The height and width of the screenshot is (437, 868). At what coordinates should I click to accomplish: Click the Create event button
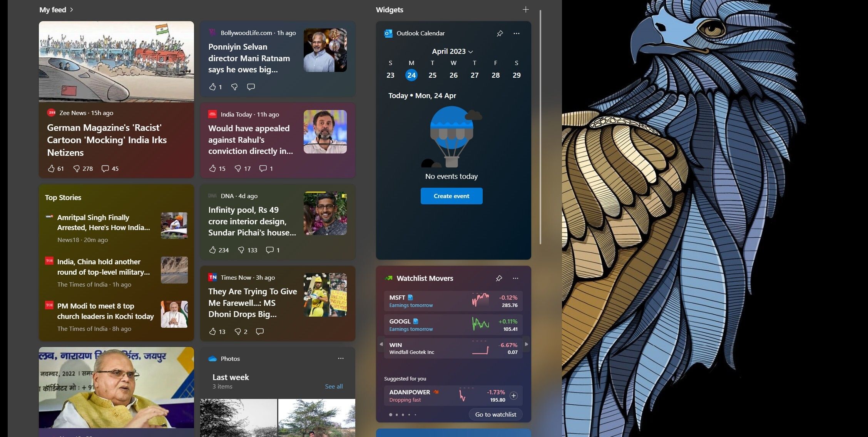451,196
